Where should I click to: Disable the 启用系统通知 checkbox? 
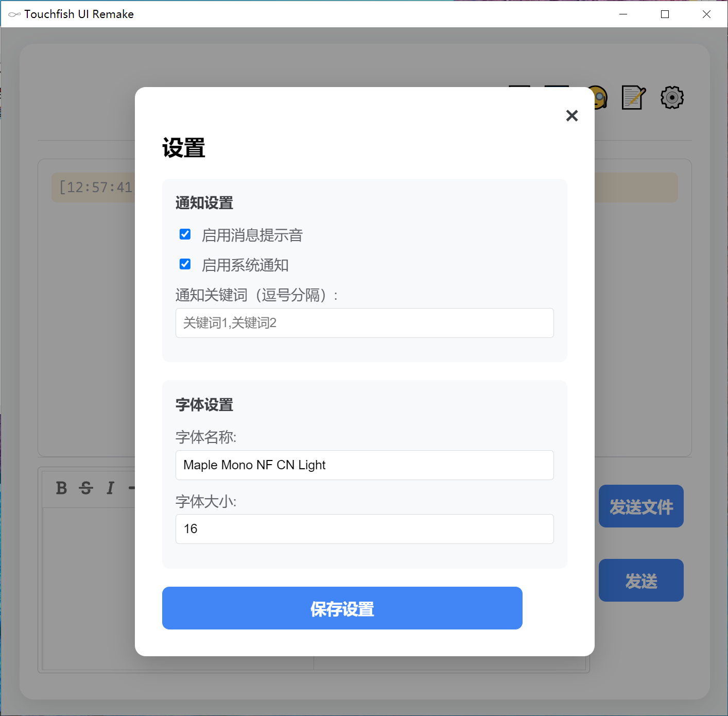pyautogui.click(x=185, y=264)
